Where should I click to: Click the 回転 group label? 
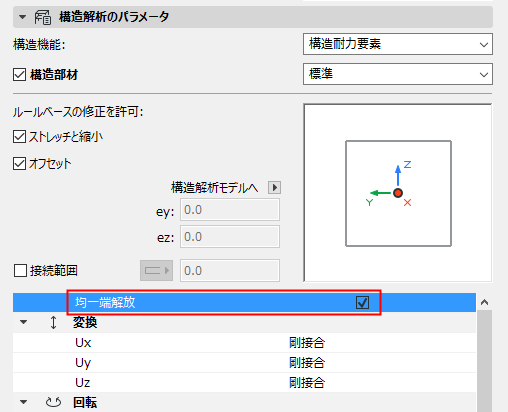coord(85,402)
